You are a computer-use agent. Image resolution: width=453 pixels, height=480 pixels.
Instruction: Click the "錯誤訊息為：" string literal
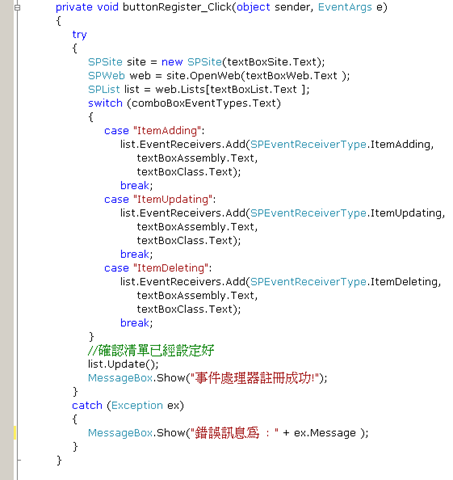[x=235, y=433]
